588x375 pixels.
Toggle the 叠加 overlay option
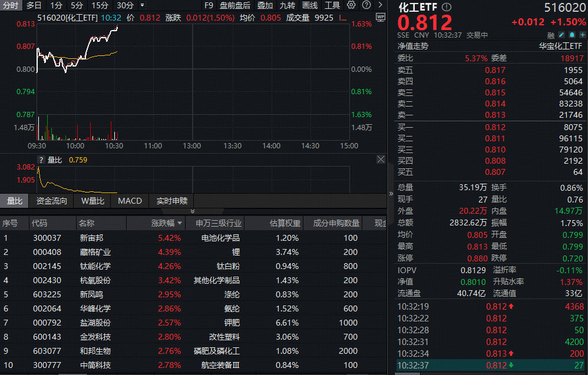pos(265,5)
